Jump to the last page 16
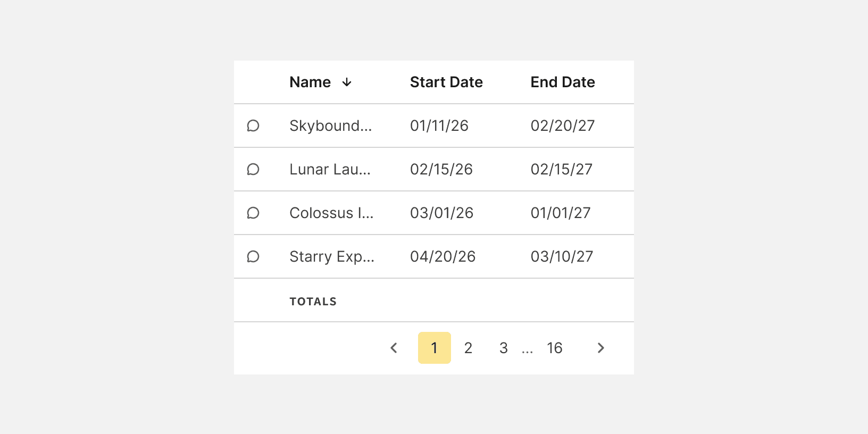Screen dimensions: 868x434 pyautogui.click(x=555, y=348)
